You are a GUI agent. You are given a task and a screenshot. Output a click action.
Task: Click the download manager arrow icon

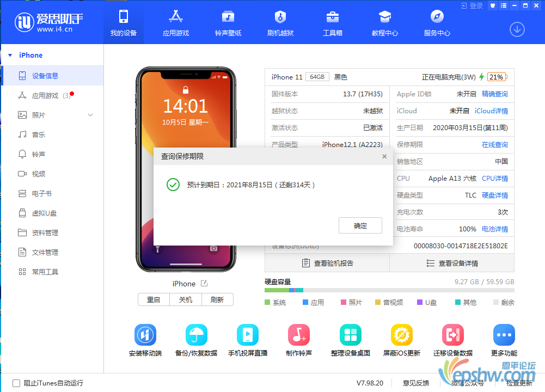click(x=517, y=29)
